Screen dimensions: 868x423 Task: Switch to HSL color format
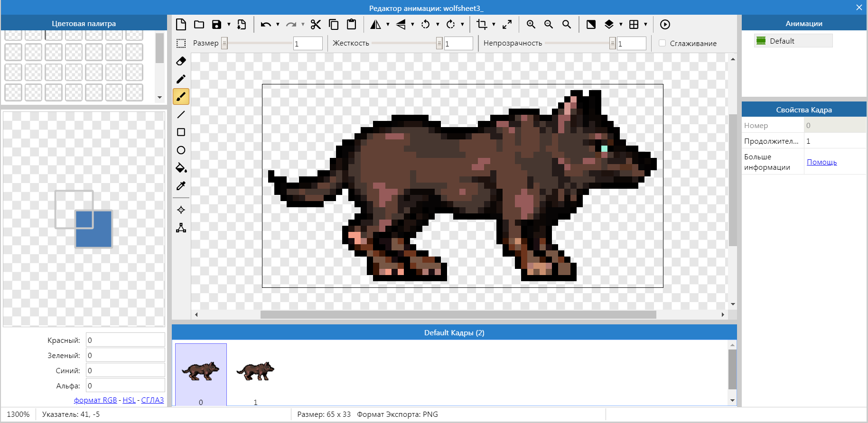point(129,400)
